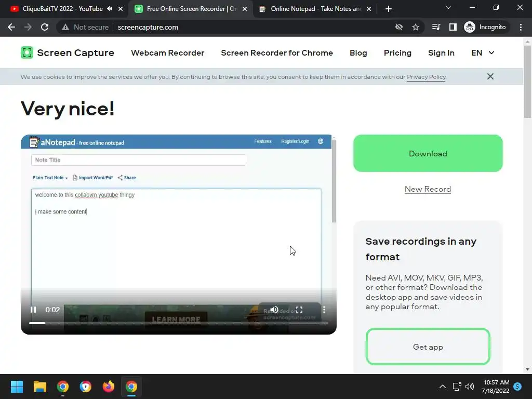The image size is (532, 399).
Task: Close the CliqueBaitTV YouTube tab
Action: point(121,9)
